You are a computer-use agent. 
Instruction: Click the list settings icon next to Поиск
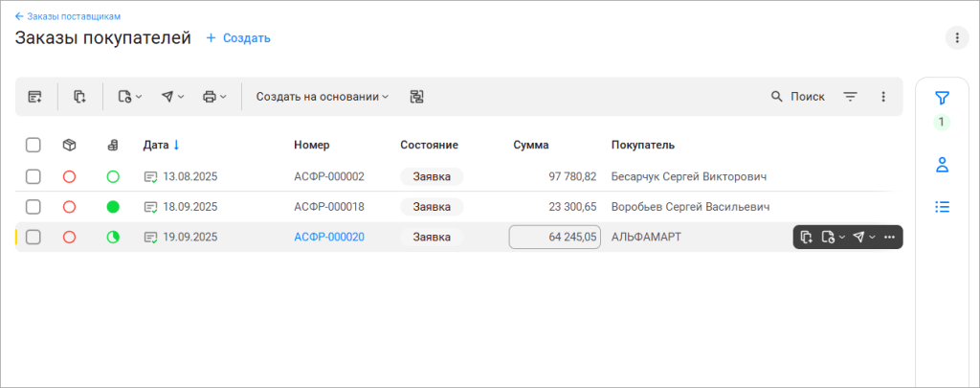850,97
